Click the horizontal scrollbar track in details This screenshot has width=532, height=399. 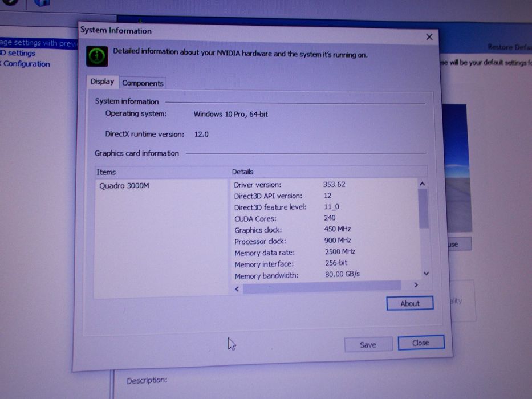coord(322,287)
